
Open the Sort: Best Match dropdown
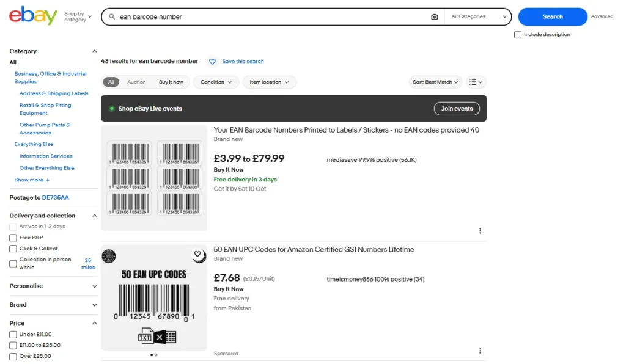point(435,82)
